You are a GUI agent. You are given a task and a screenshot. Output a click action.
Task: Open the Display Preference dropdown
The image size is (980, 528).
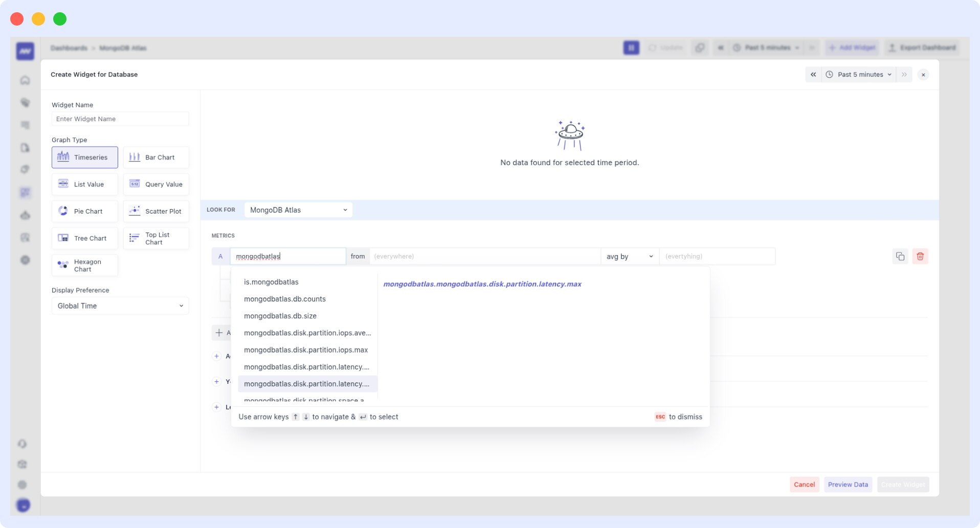pyautogui.click(x=120, y=306)
